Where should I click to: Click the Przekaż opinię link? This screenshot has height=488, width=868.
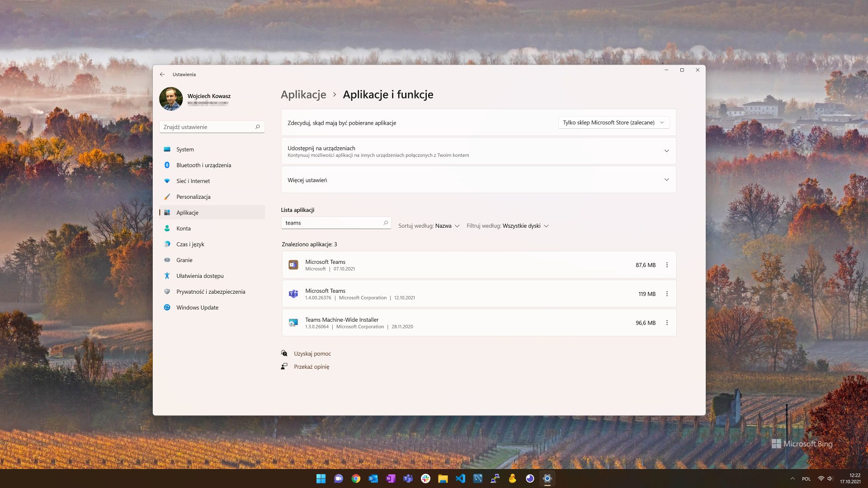(311, 366)
